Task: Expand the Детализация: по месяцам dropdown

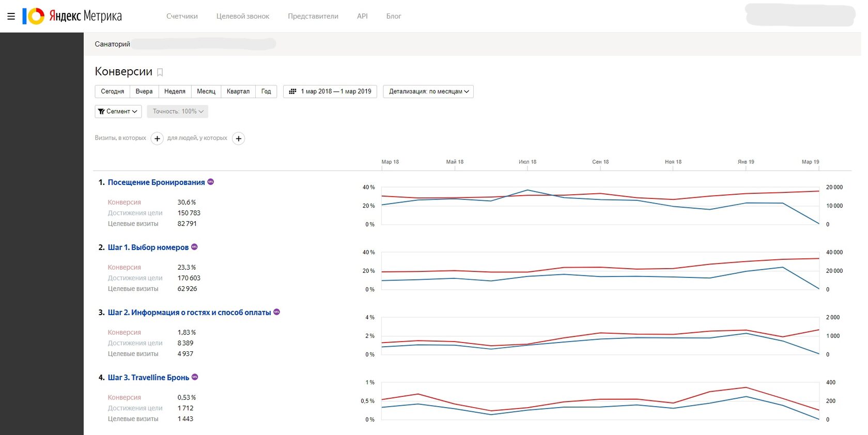Action: click(x=428, y=91)
